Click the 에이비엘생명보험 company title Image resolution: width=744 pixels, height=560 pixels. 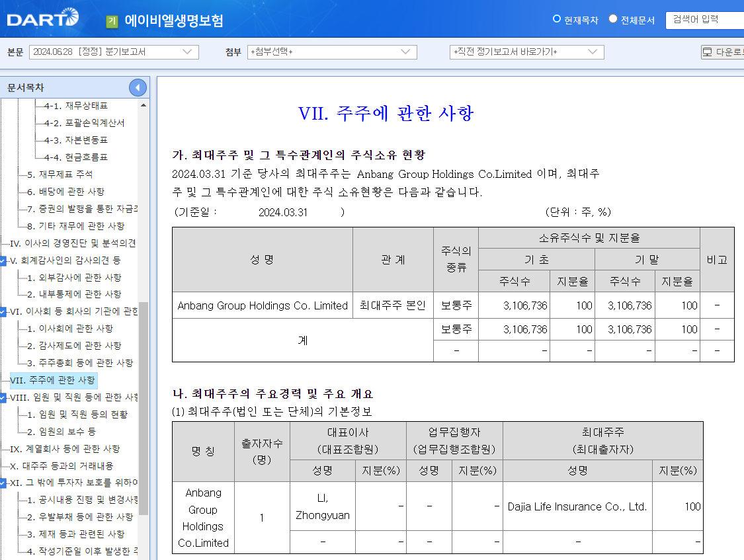[174, 21]
